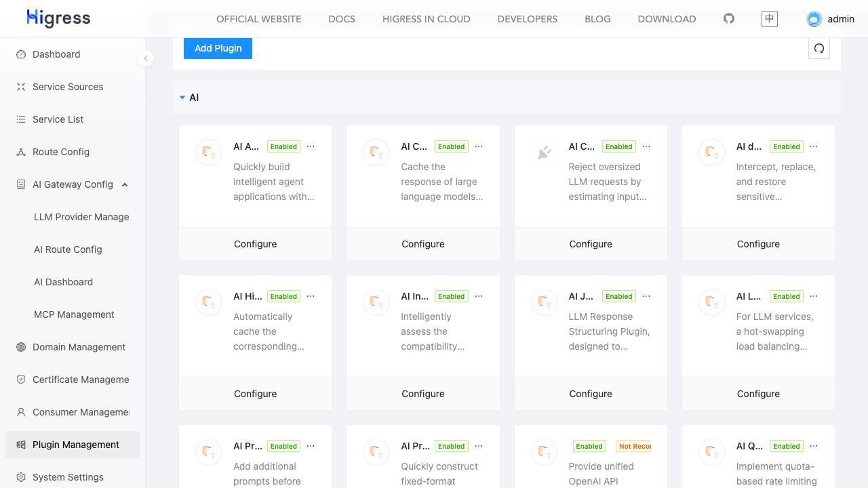Open Higress in Cloud
The width and height of the screenshot is (868, 488).
427,19
